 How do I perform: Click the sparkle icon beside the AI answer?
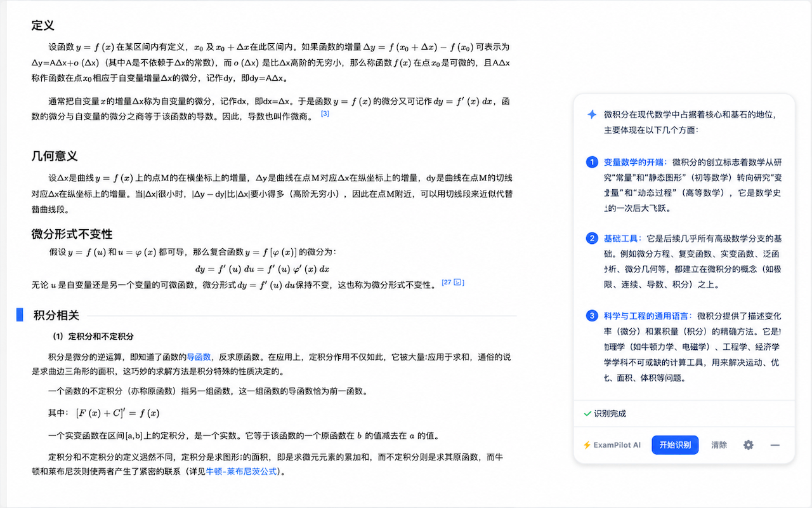[591, 114]
